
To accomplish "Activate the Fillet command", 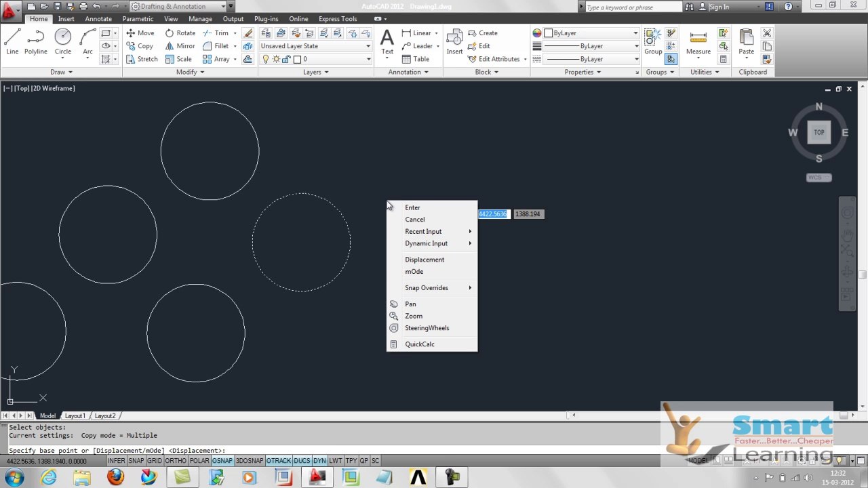I will coord(216,46).
